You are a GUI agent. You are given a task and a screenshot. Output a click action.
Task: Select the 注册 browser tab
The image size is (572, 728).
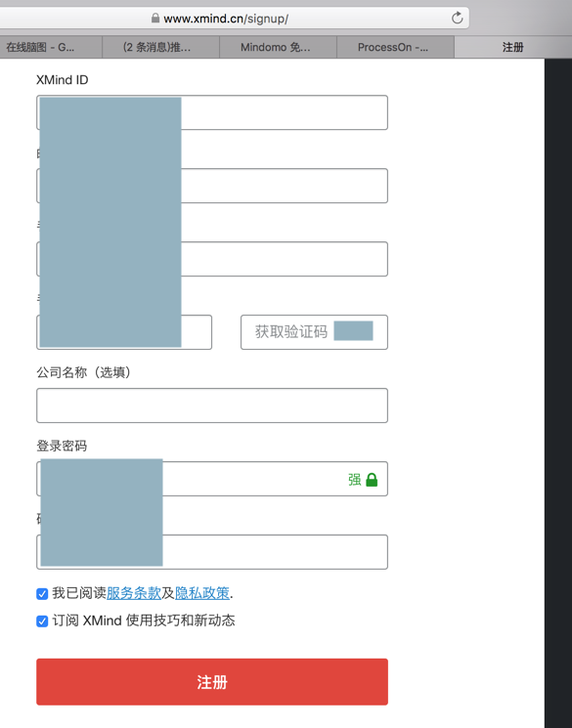[x=513, y=47]
